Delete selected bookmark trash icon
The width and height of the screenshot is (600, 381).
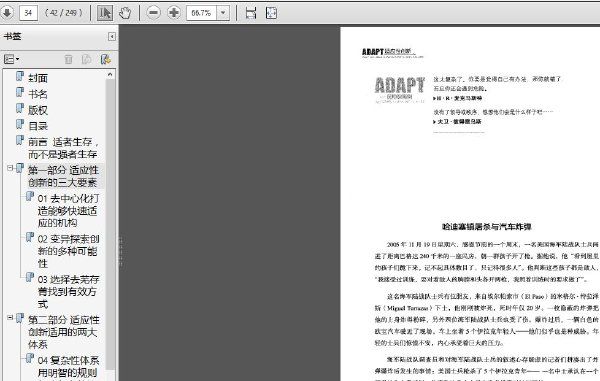tap(68, 59)
